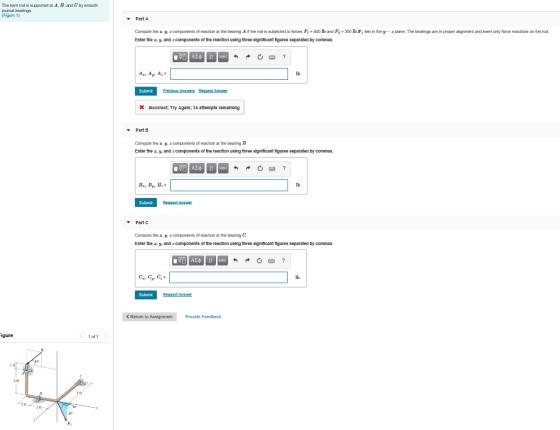Open Greek symbols menu in Part A

(197, 57)
